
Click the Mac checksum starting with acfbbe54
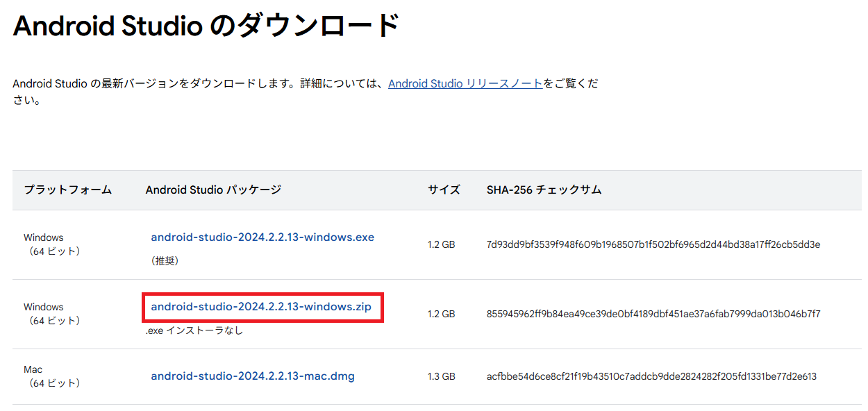pos(651,376)
